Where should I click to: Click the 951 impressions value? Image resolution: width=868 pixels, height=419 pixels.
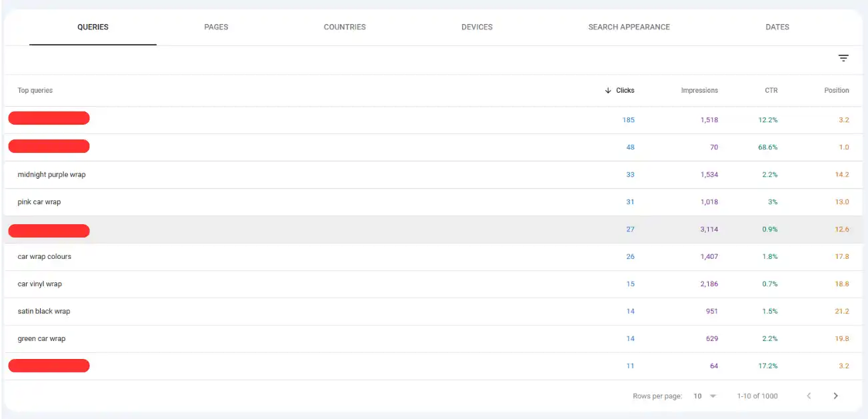tap(712, 312)
